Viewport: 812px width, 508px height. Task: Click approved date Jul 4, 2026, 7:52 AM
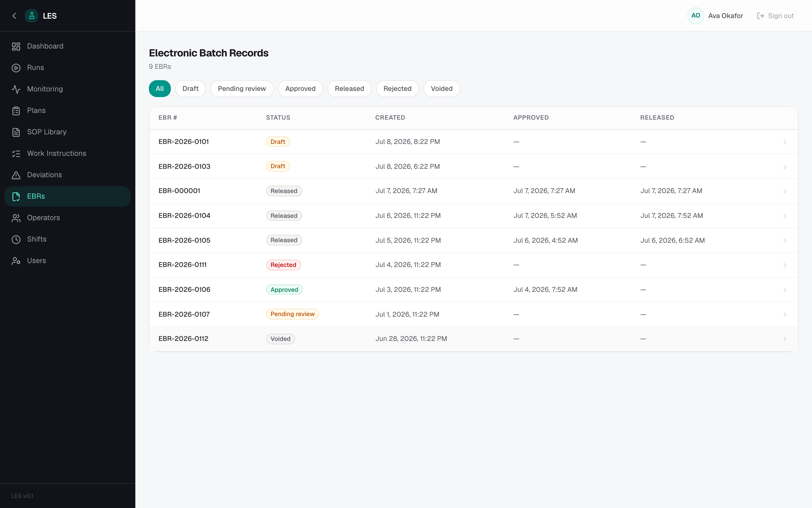coord(545,290)
